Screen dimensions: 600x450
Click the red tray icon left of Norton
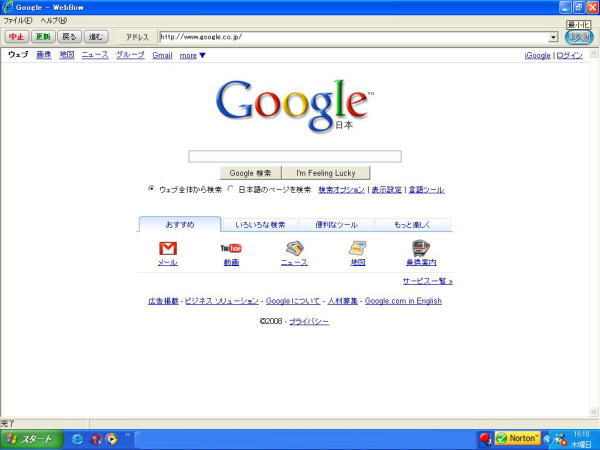tap(486, 439)
